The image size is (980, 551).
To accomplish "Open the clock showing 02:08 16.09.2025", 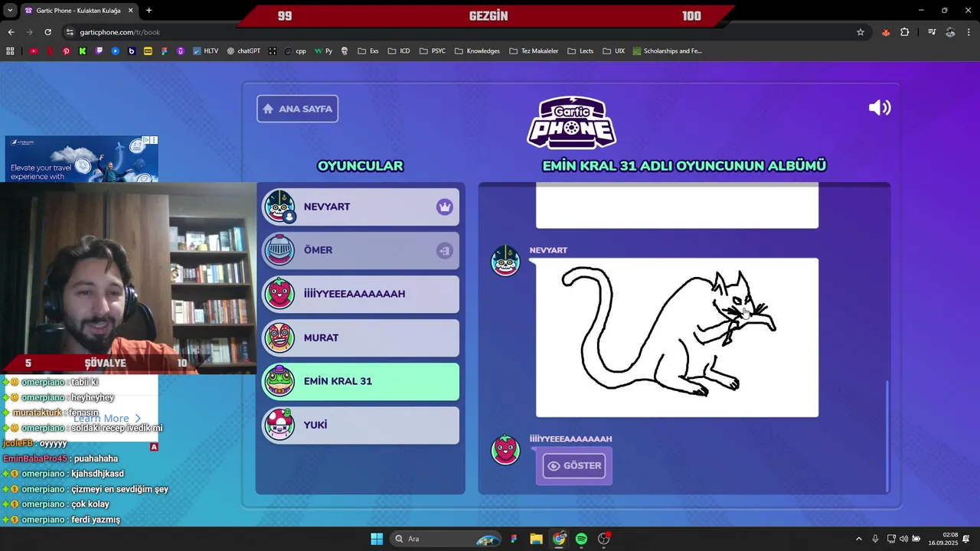I will tap(943, 539).
